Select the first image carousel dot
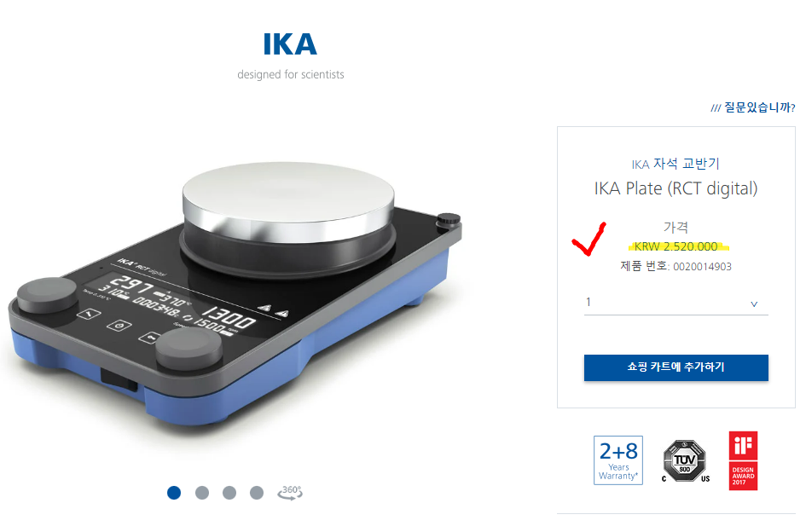Screen dimensions: 806x532 (x=174, y=493)
